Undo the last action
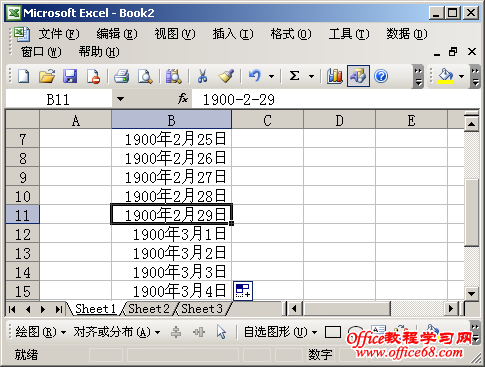 [255, 76]
